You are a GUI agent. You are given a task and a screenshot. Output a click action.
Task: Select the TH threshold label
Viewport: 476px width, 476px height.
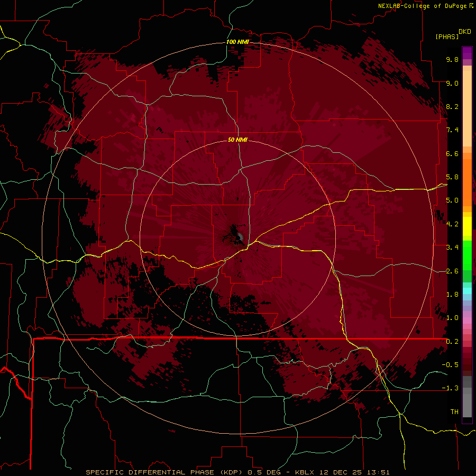coord(454,412)
